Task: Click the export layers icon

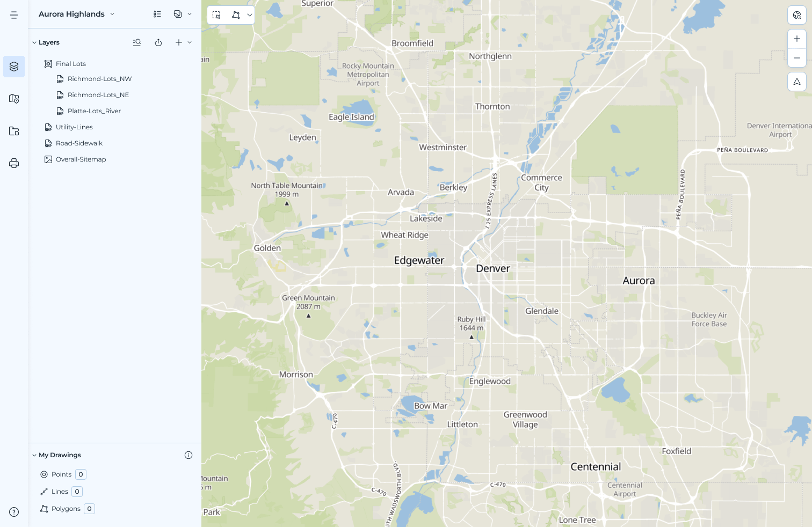Action: tap(158, 42)
